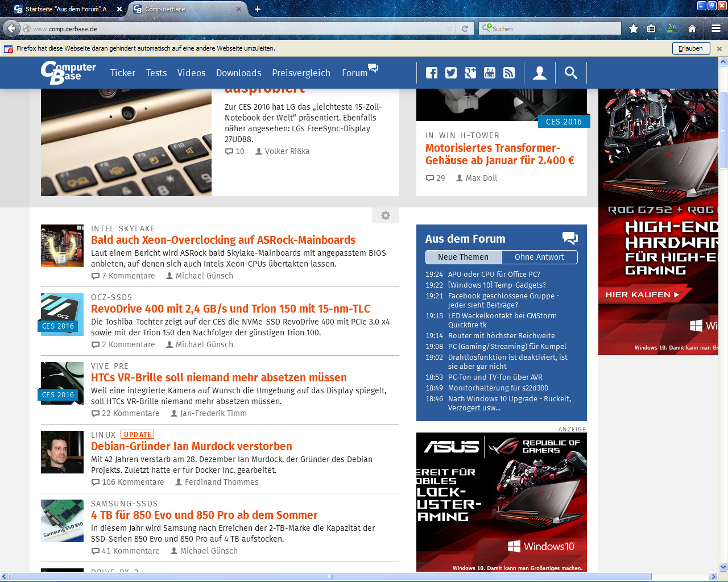Visit ComputerBase YouTube channel icon

tap(490, 73)
